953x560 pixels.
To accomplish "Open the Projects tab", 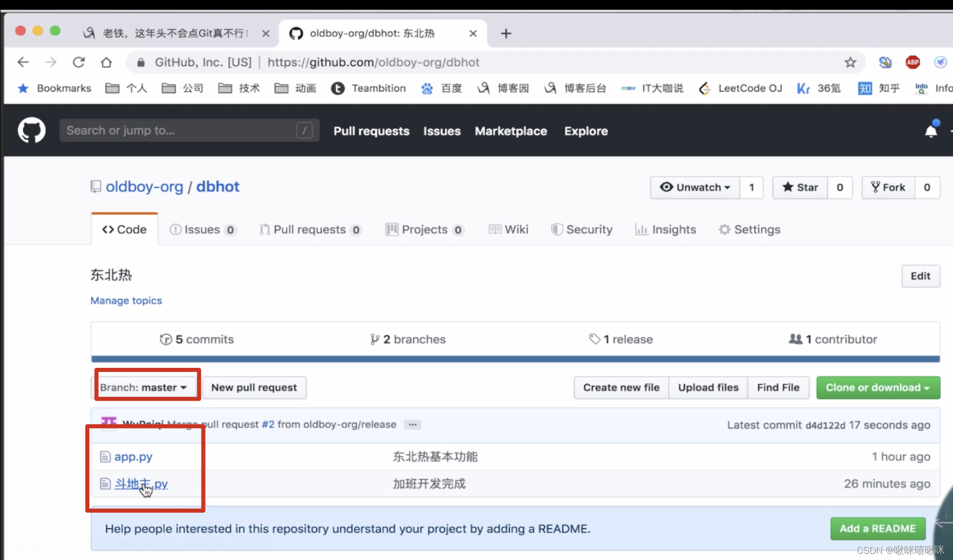I will 425,230.
